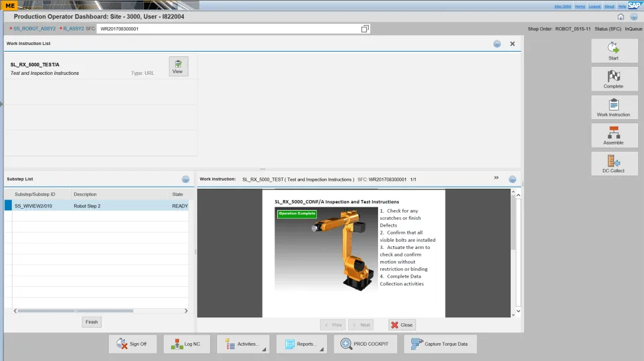
Task: Click the Logout link in header
Action: (x=594, y=6)
